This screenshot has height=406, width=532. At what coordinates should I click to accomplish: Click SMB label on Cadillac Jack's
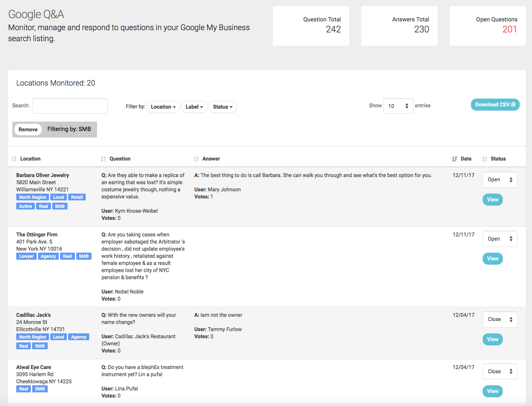[40, 346]
